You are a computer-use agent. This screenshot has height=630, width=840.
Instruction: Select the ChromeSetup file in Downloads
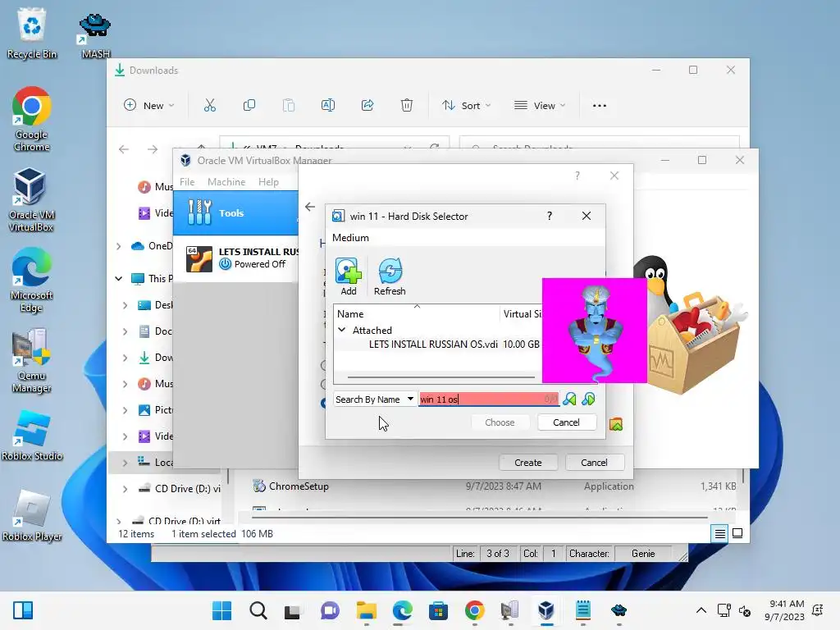click(299, 486)
